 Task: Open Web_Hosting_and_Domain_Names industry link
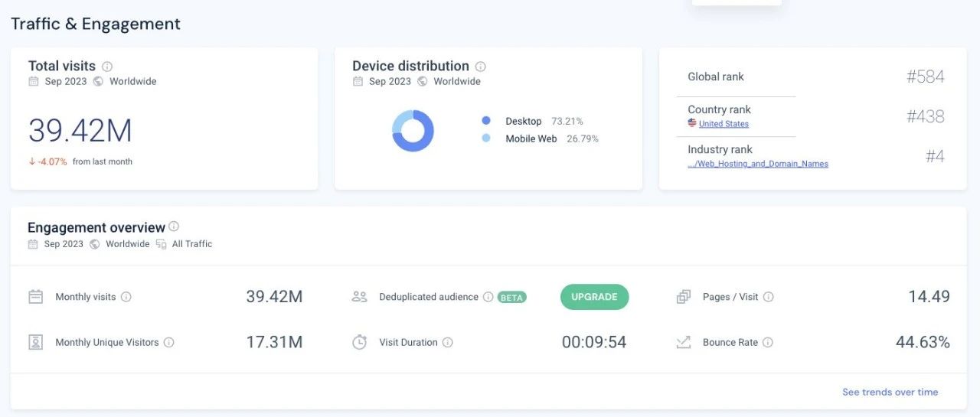pyautogui.click(x=758, y=164)
